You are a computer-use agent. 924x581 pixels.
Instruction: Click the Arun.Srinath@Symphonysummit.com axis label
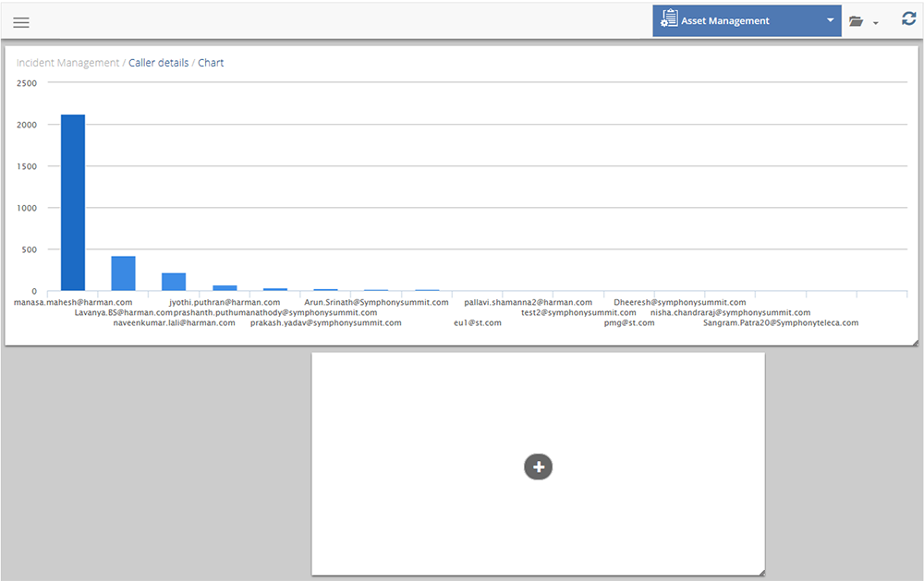pyautogui.click(x=376, y=302)
